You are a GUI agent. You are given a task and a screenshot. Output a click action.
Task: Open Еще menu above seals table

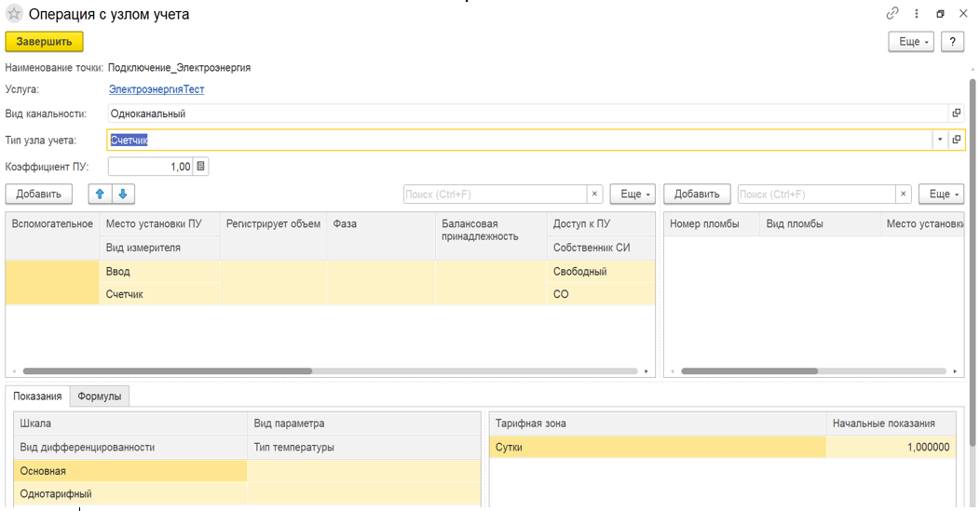click(941, 194)
